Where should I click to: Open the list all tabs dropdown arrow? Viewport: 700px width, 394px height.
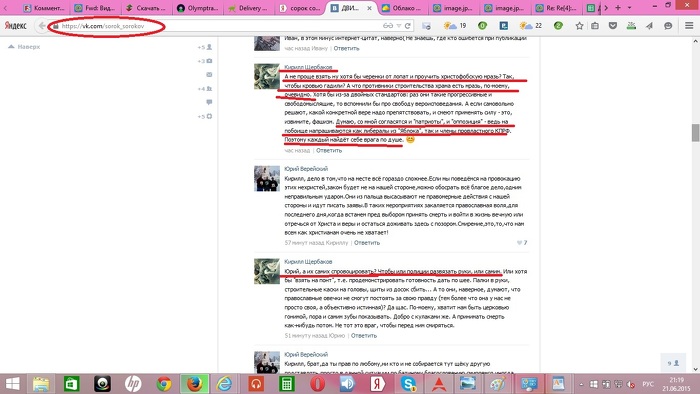[629, 8]
